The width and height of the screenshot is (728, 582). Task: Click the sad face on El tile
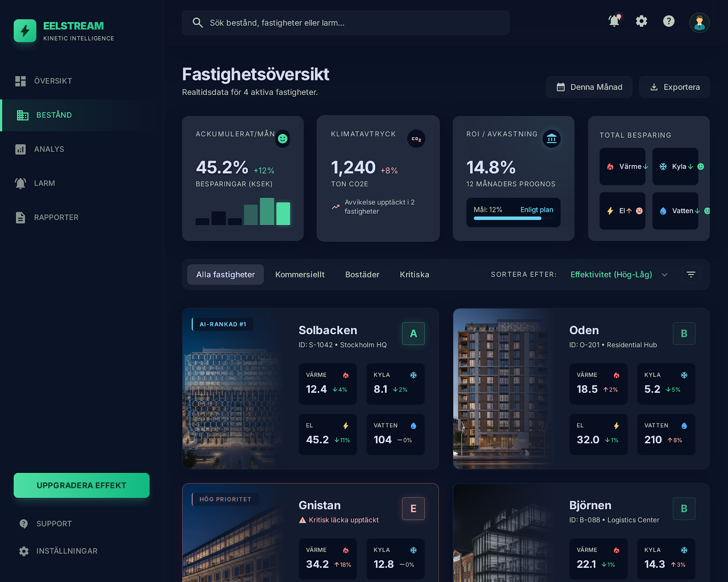pyautogui.click(x=639, y=211)
